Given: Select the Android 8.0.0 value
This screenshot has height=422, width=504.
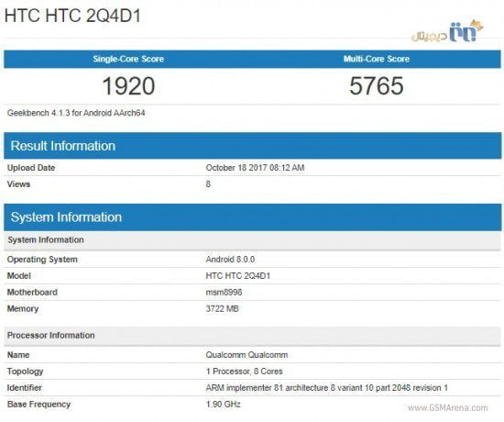Looking at the screenshot, I should point(230,260).
